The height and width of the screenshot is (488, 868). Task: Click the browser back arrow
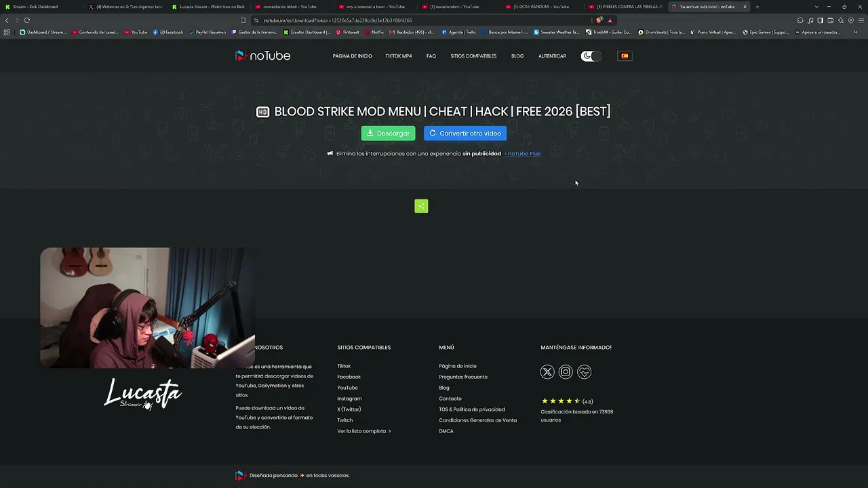[x=7, y=20]
